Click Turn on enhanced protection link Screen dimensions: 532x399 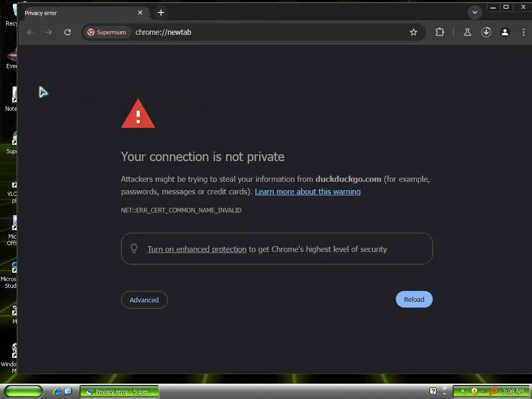coord(197,249)
